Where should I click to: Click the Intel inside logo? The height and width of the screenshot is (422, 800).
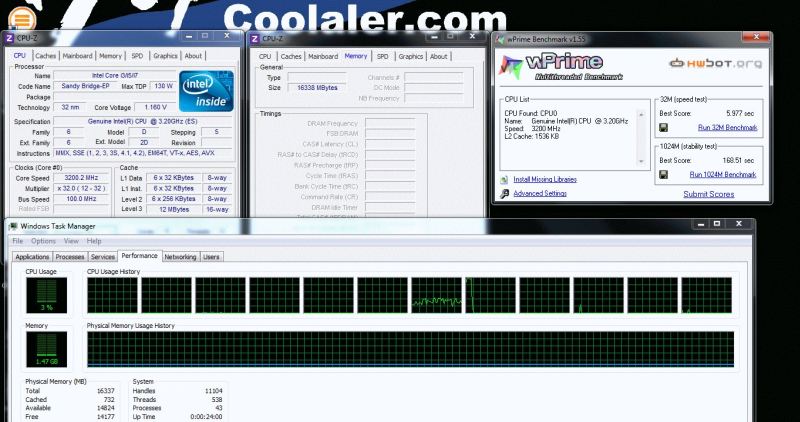click(x=206, y=91)
